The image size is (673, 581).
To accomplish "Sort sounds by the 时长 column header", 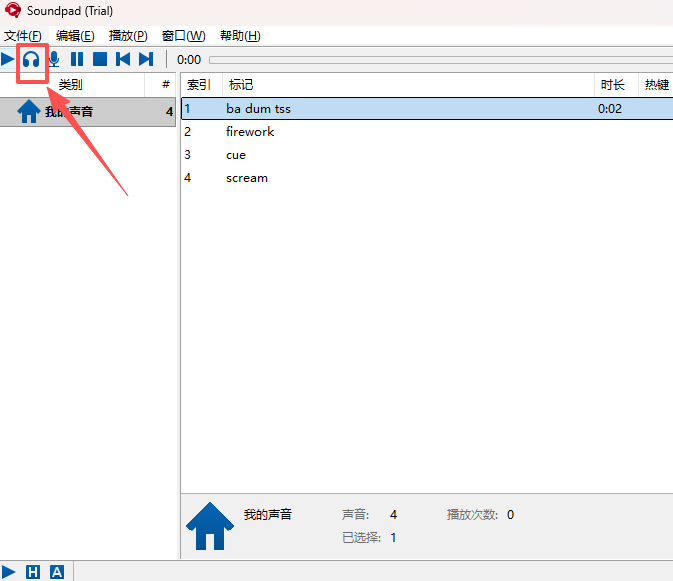I will (612, 85).
